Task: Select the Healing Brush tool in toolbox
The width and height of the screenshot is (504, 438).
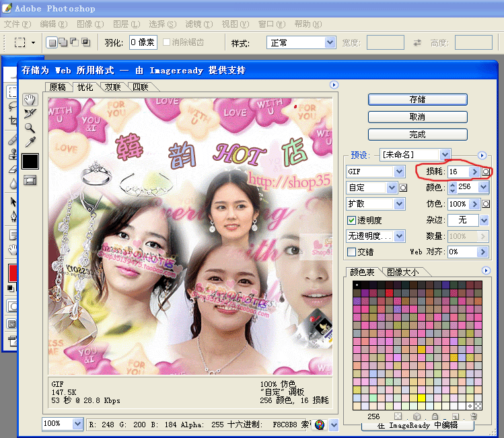Action: click(x=13, y=140)
